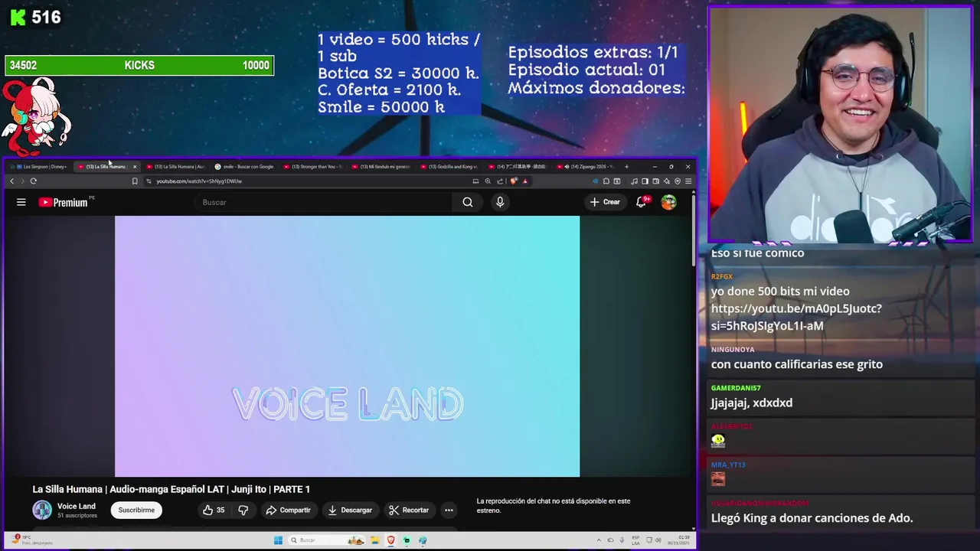Open the Brave VPN shield icon
This screenshot has height=551, width=980.
click(x=678, y=181)
